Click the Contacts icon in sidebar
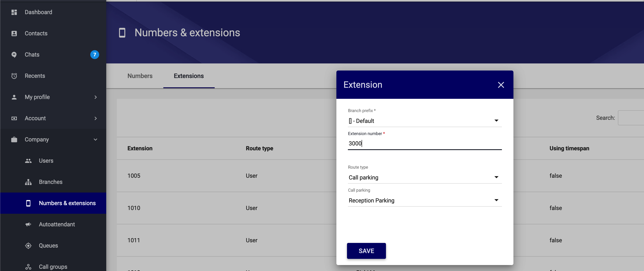This screenshot has height=271, width=644. pyautogui.click(x=14, y=33)
